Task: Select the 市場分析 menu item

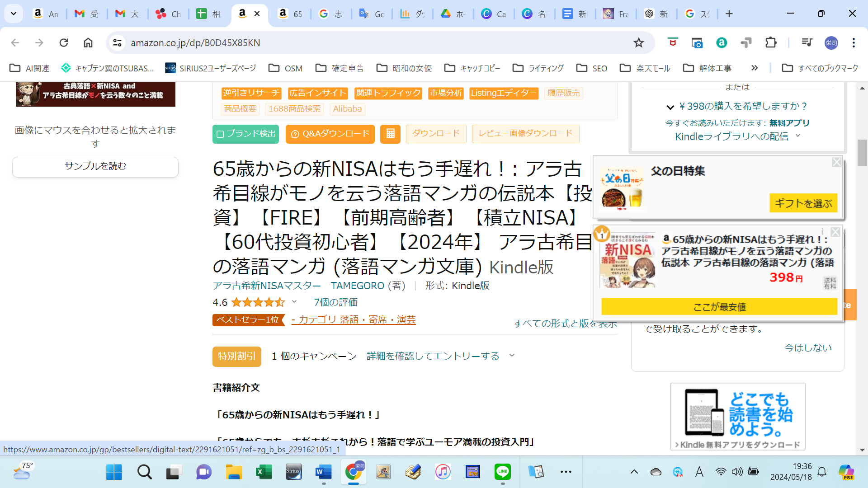Action: click(x=446, y=93)
